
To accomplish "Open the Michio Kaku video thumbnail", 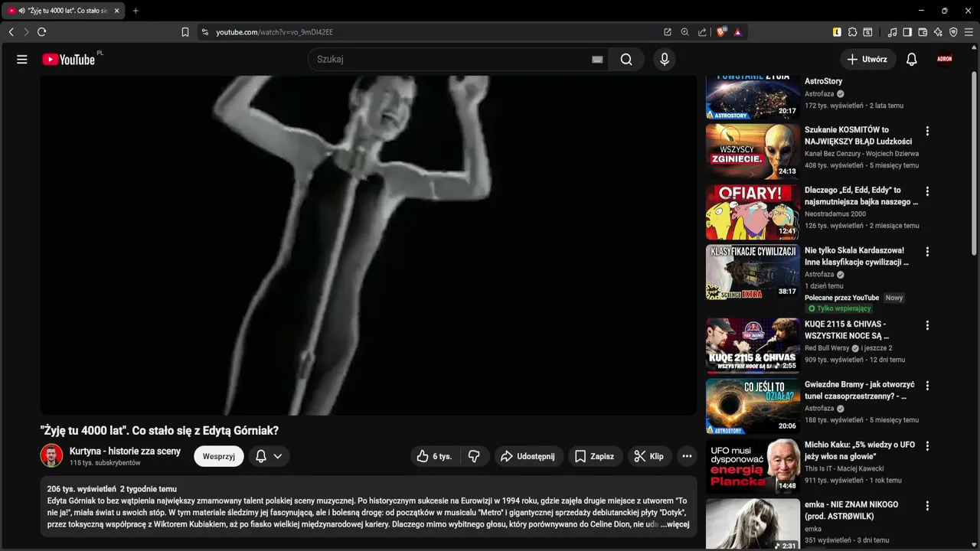I will coord(753,467).
